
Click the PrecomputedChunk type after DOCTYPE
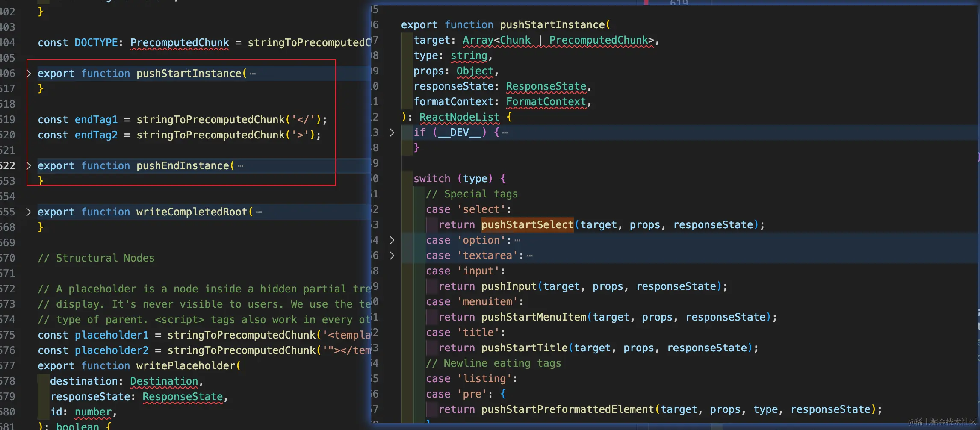coord(180,43)
